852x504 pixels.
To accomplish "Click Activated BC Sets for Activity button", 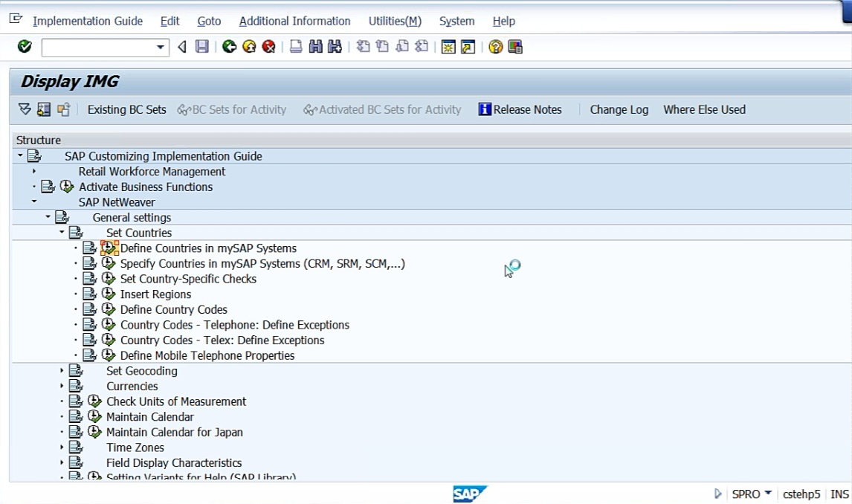I will pos(382,110).
